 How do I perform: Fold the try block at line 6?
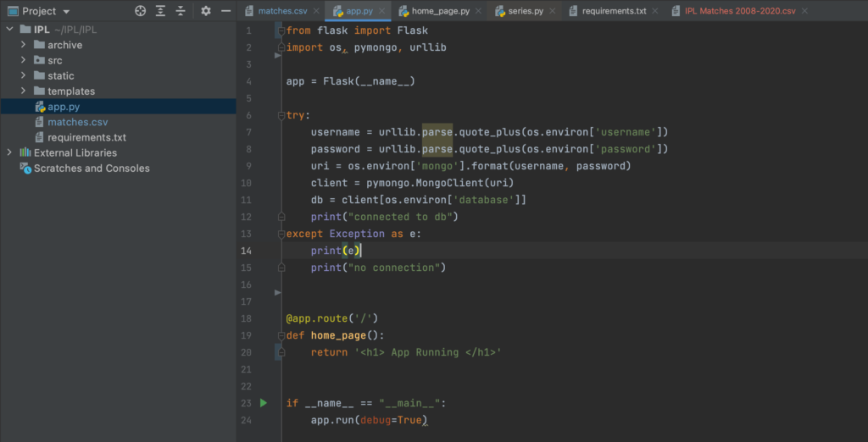(x=281, y=115)
